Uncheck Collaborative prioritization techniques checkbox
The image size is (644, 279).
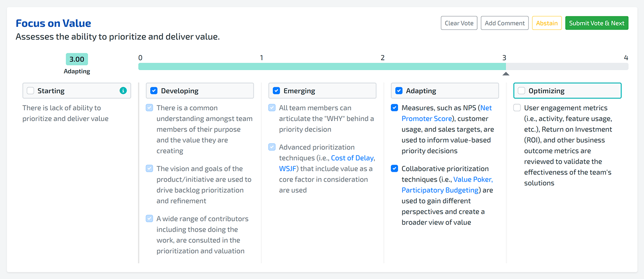coord(394,169)
